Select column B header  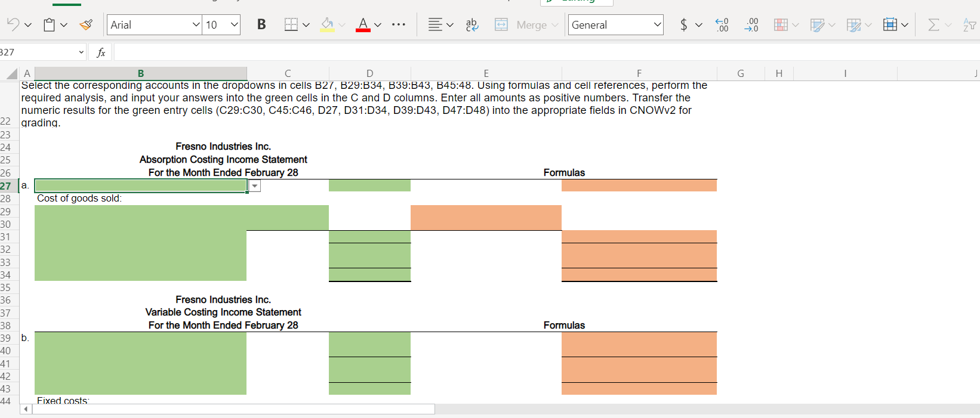click(x=141, y=73)
